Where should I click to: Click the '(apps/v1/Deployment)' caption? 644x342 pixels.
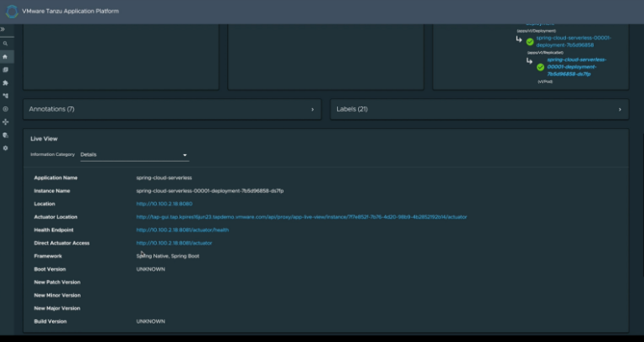pyautogui.click(x=536, y=31)
